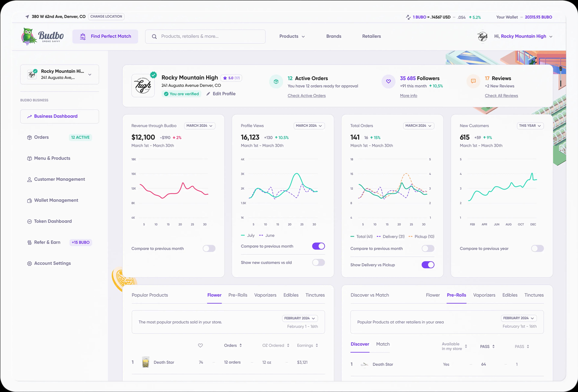Click the heart column header in Popular Products

(x=200, y=345)
